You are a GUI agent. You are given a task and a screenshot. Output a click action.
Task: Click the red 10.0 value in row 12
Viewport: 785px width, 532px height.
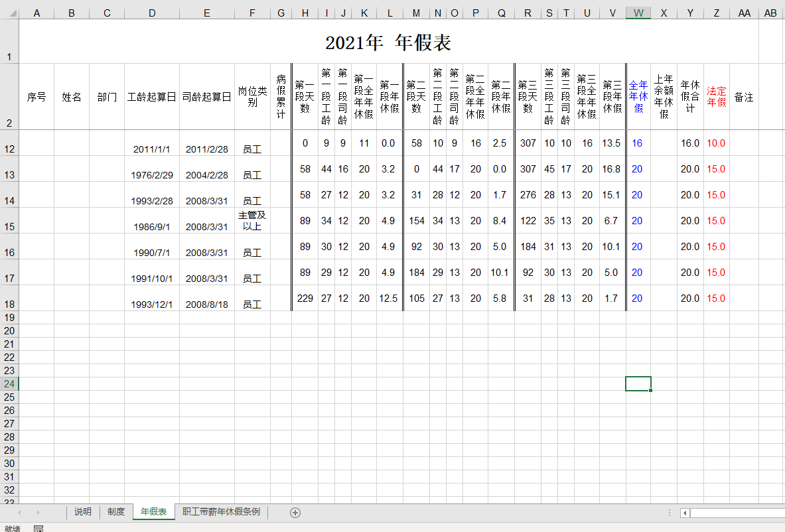[x=716, y=143]
